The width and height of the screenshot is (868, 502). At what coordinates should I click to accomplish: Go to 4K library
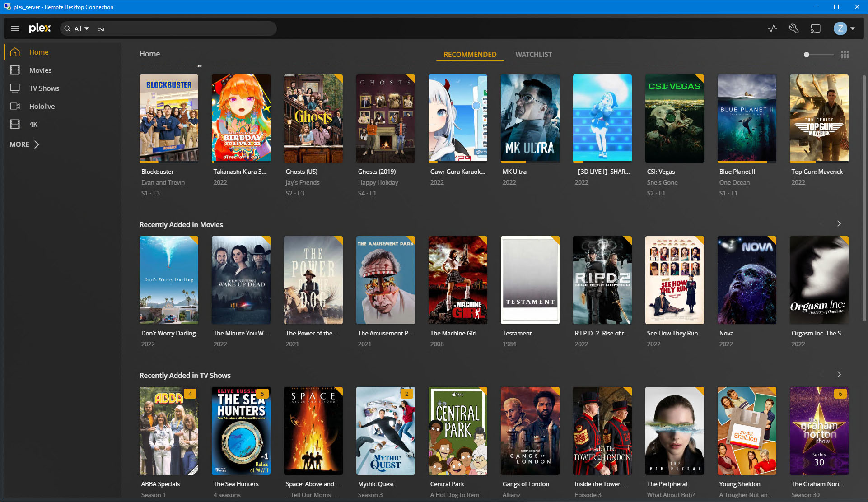pyautogui.click(x=33, y=124)
